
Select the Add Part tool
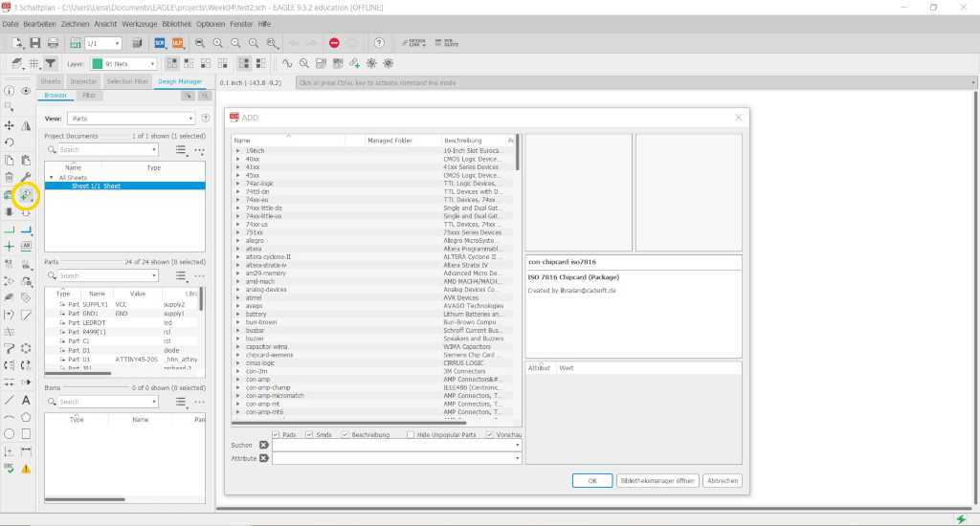pos(26,195)
